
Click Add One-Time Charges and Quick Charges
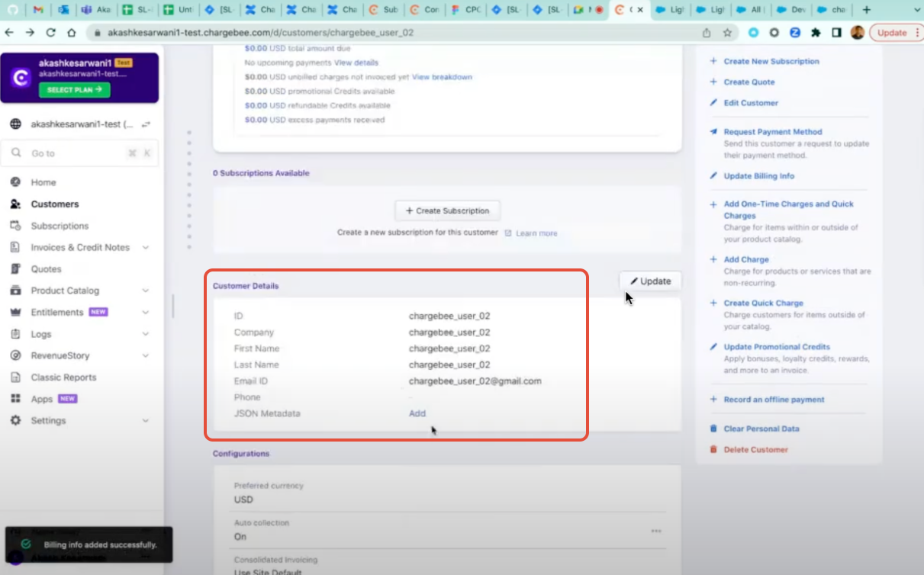click(x=789, y=210)
